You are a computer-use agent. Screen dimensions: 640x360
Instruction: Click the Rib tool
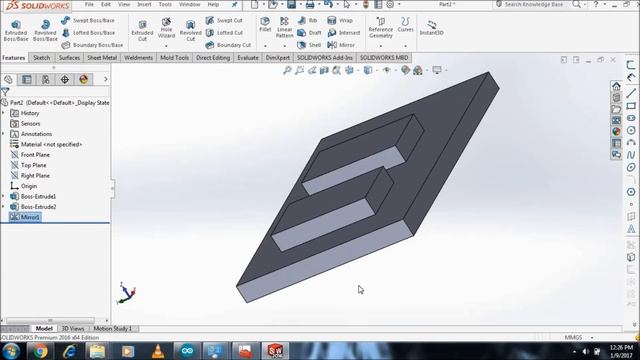(x=307, y=20)
